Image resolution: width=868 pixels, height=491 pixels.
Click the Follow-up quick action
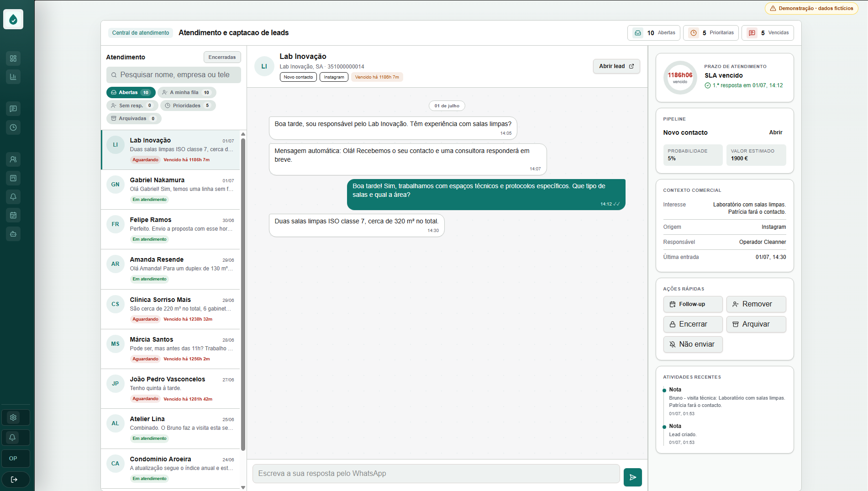[693, 304]
